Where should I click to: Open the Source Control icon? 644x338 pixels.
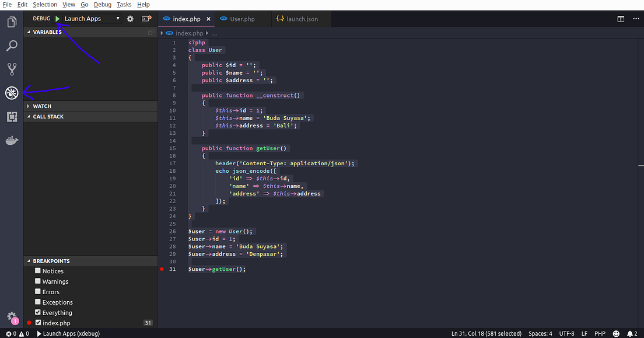coord(12,69)
